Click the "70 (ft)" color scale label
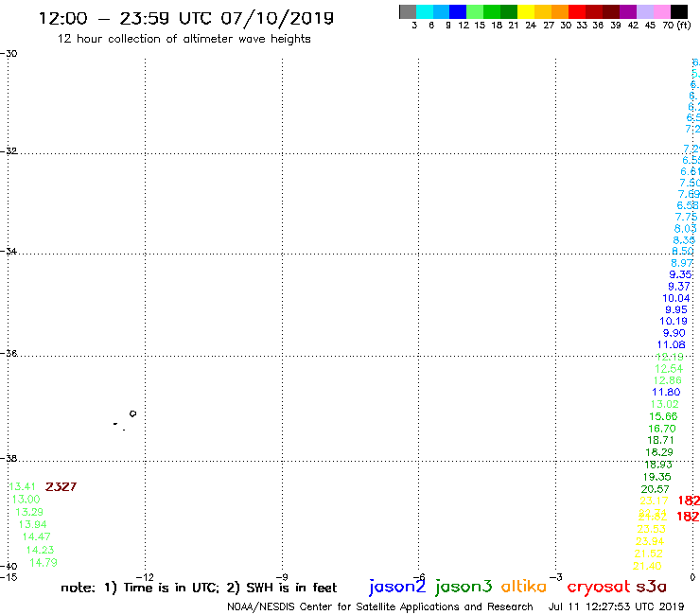This screenshot has width=700, height=615. (x=676, y=25)
